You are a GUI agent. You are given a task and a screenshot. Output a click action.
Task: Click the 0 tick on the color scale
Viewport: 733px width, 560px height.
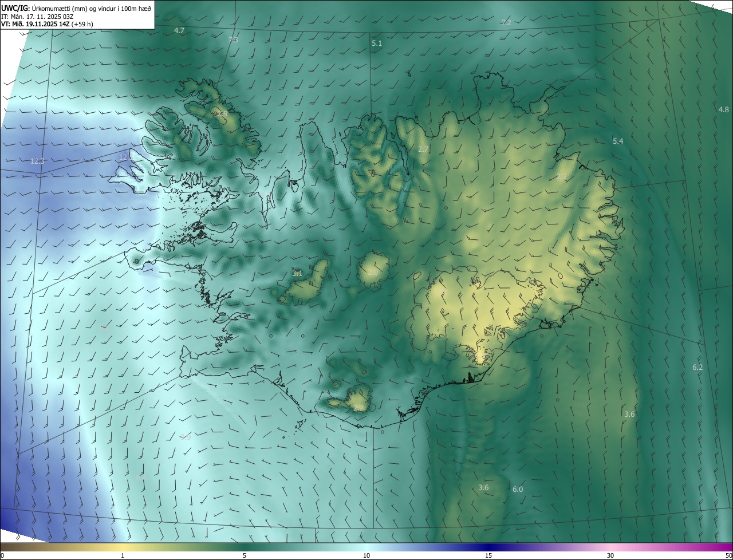click(x=2, y=556)
